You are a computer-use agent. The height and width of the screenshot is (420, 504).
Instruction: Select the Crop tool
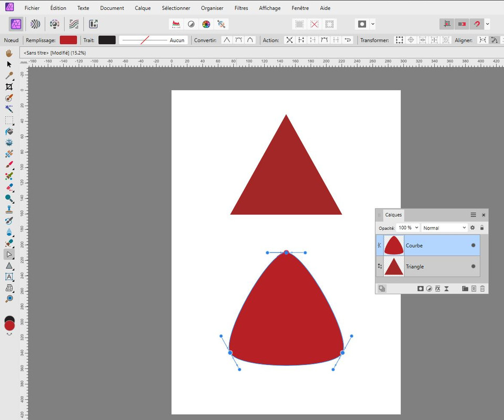coord(9,87)
